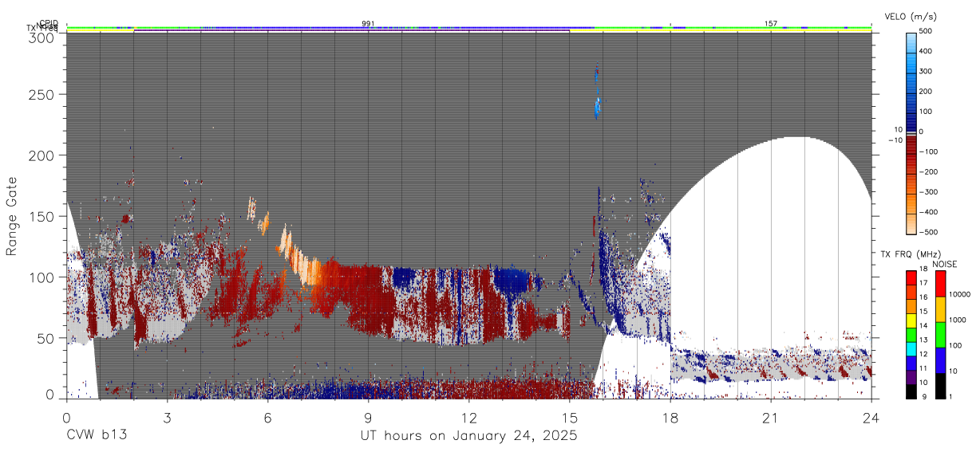
Task: Click the pale-orange bottom of velocity color bar
Action: [x=911, y=223]
